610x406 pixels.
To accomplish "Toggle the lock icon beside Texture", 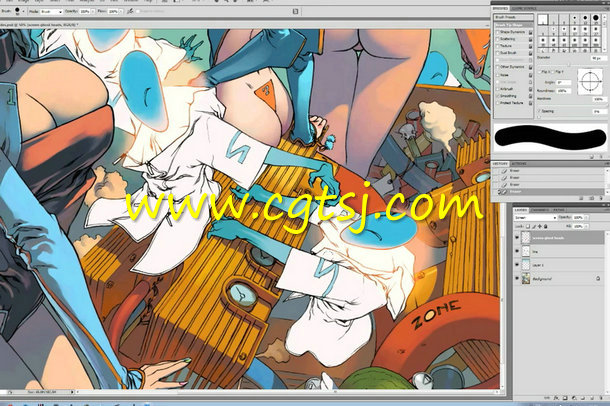I will [530, 46].
